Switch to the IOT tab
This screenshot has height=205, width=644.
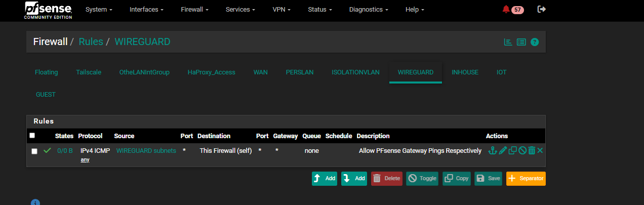(502, 72)
